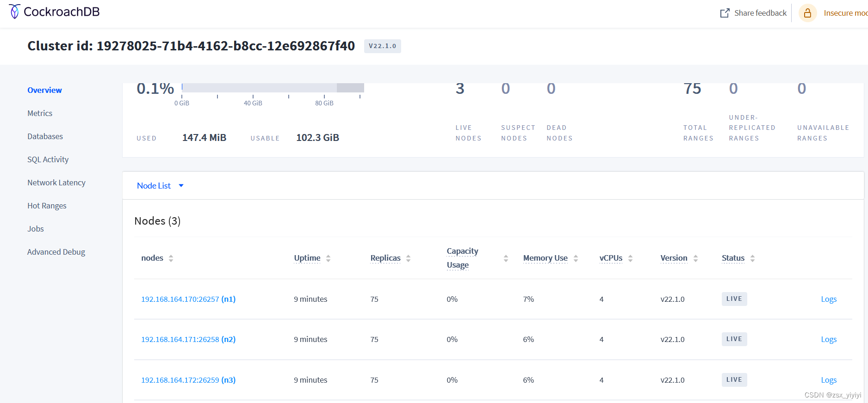Sort by Replicas using its sort arrows
This screenshot has height=403, width=868.
pos(408,258)
